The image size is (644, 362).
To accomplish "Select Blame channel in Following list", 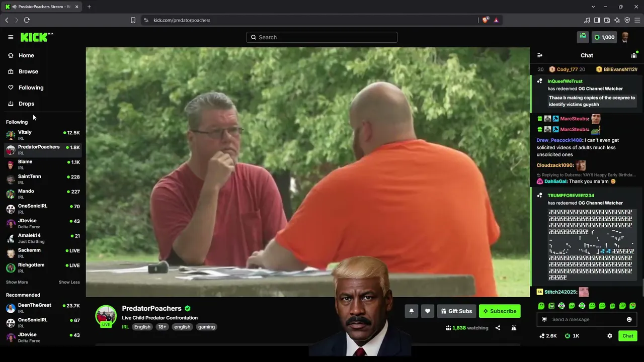I will [43, 164].
